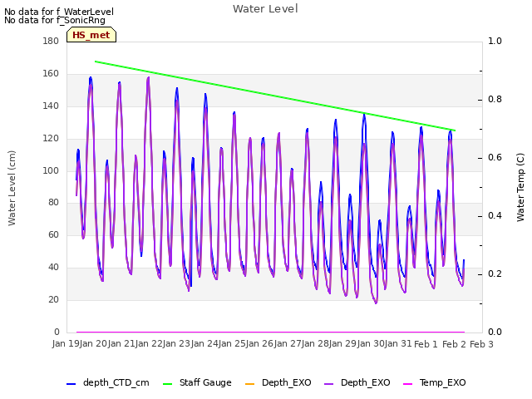Click the blue depth_CTD_cm color marker
The width and height of the screenshot is (532, 399).
coord(71,384)
